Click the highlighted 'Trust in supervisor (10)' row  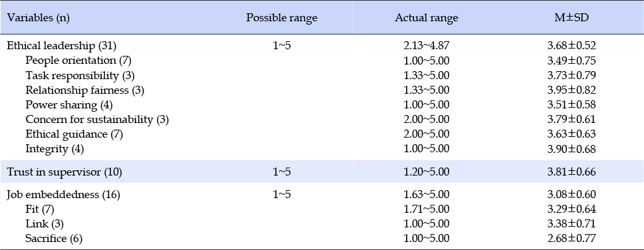point(322,172)
